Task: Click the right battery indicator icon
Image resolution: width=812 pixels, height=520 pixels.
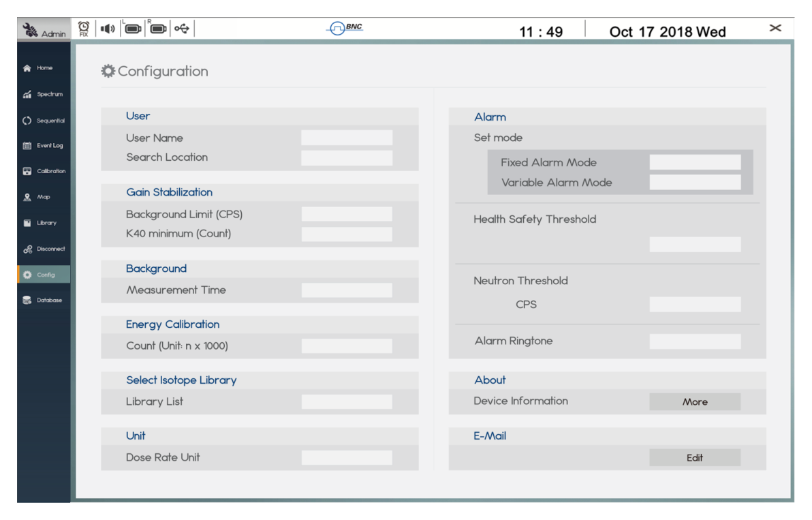Action: tap(158, 29)
